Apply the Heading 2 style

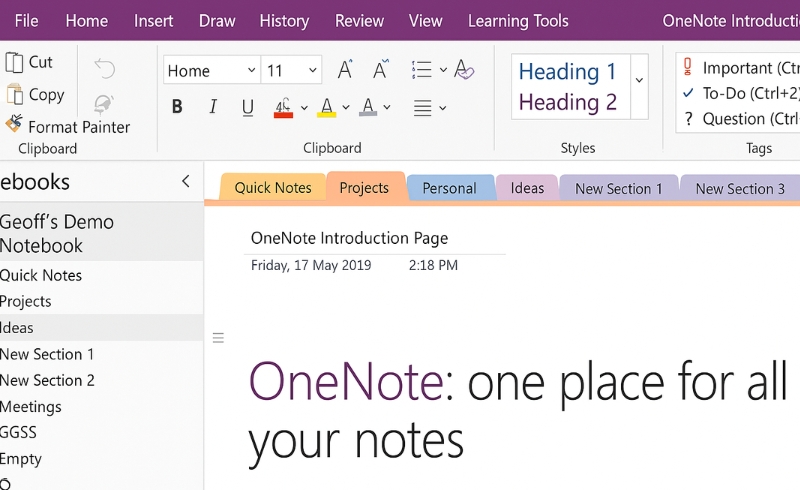567,102
